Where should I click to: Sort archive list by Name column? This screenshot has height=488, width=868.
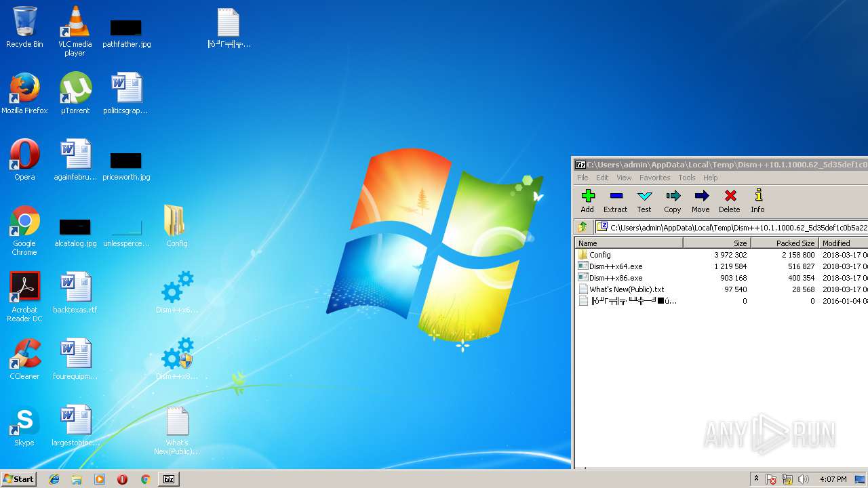tap(629, 243)
